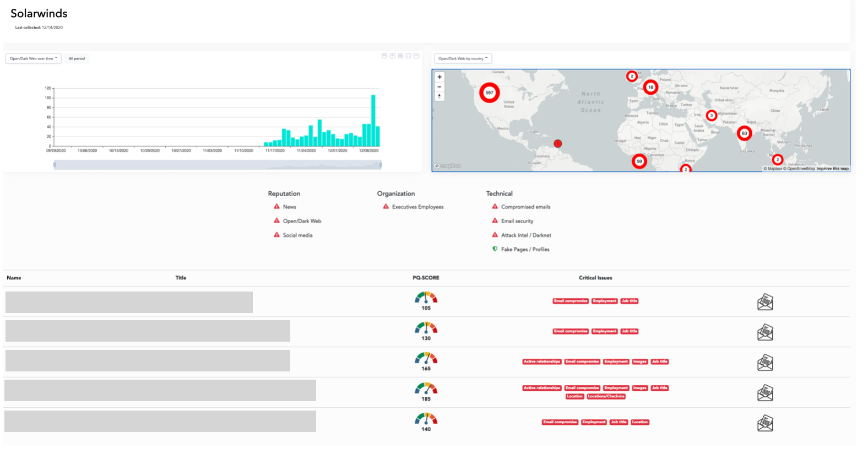Click the PQ-Score gauge showing 105
This screenshot has width=868, height=453.
point(426,298)
